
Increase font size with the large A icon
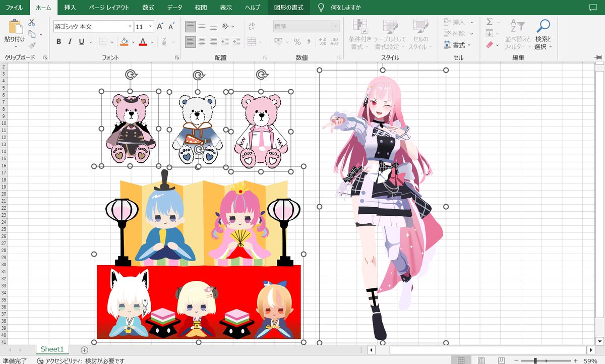160,26
